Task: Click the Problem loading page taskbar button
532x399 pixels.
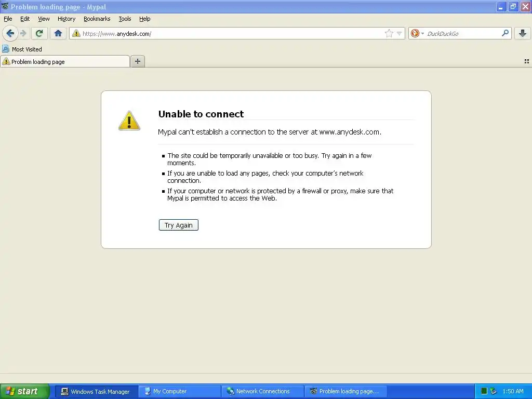Action: point(345,391)
